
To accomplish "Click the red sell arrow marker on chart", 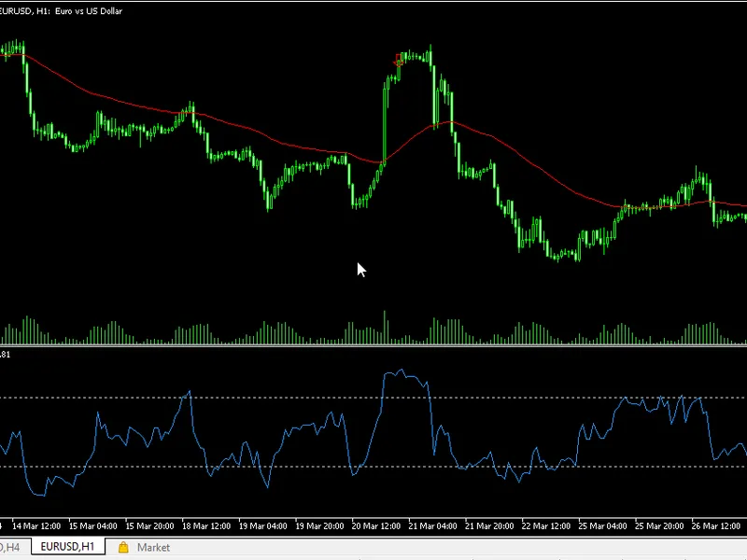I will [x=399, y=60].
